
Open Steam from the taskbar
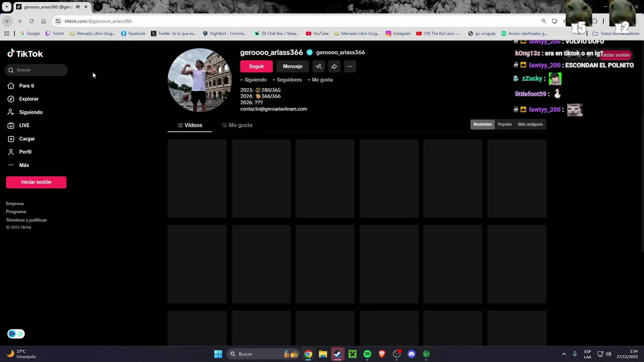pyautogui.click(x=338, y=354)
